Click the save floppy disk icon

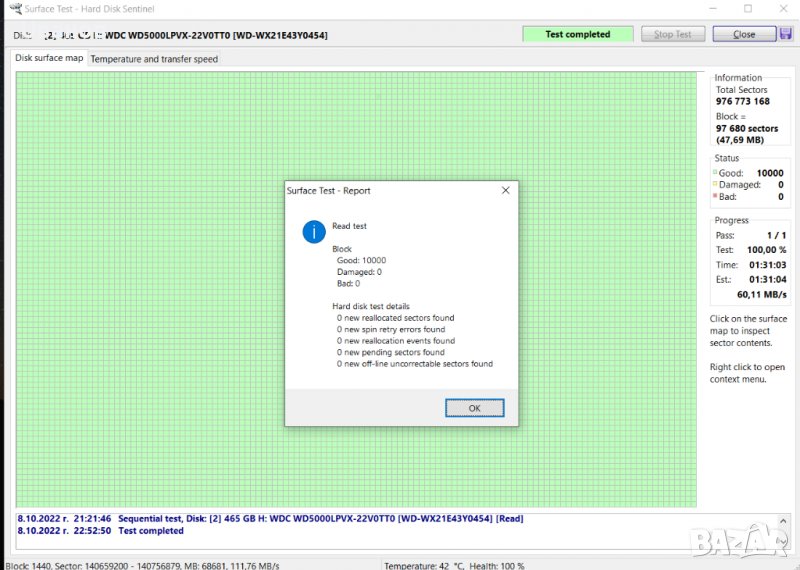coord(786,34)
